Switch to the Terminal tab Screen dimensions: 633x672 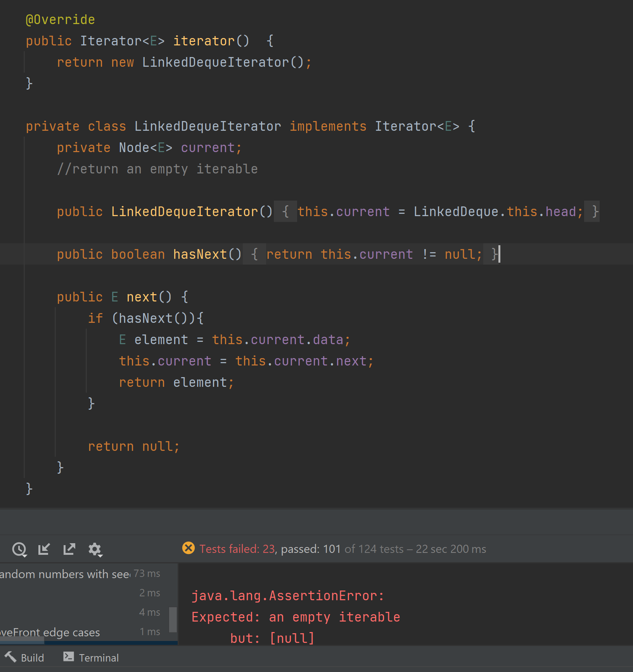coord(99,658)
